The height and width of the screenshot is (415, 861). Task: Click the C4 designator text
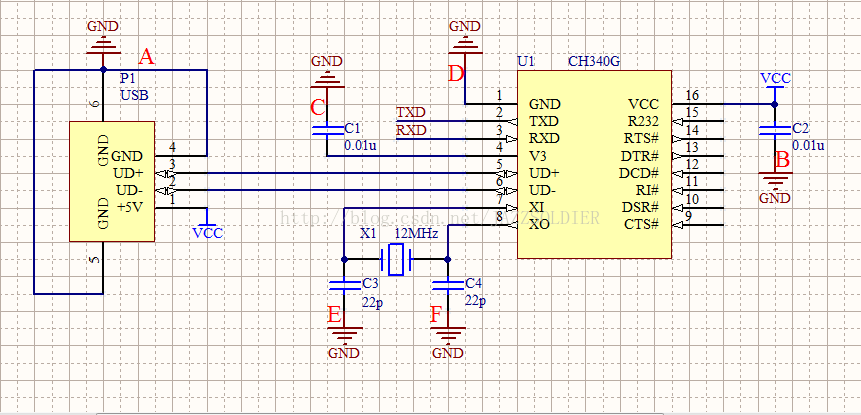coord(474,283)
